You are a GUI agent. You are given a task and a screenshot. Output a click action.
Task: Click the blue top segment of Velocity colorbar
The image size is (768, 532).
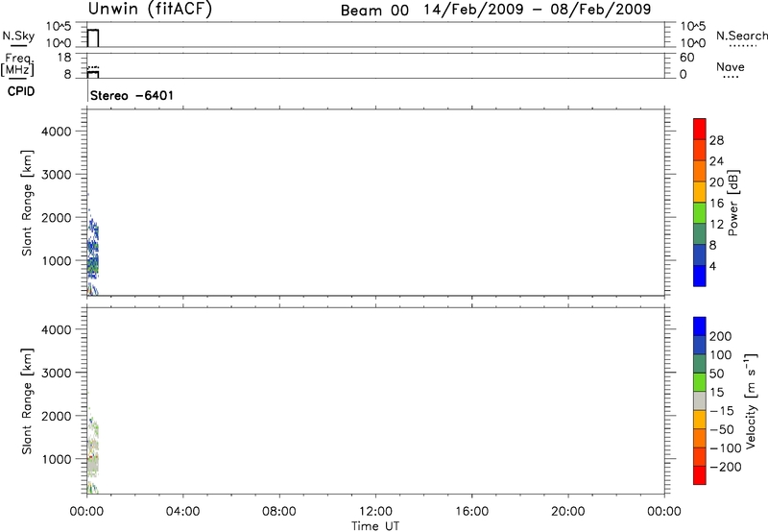pos(700,326)
